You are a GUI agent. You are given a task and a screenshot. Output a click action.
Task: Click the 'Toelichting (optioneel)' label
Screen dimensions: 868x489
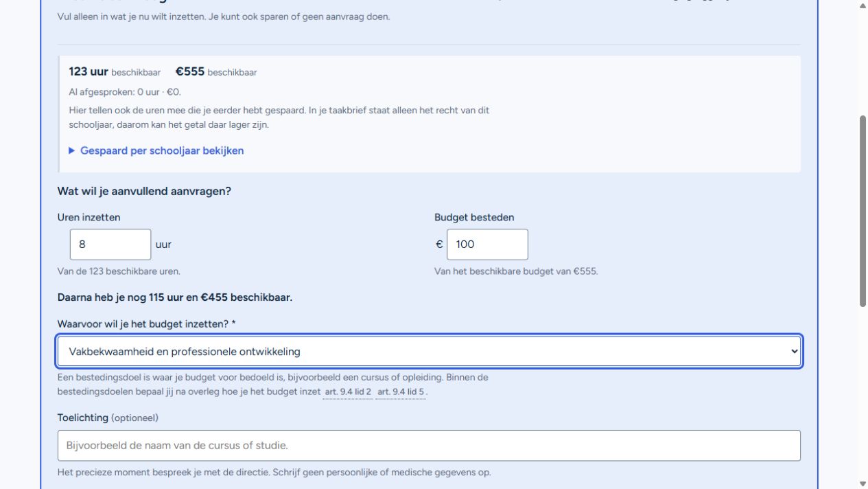108,418
